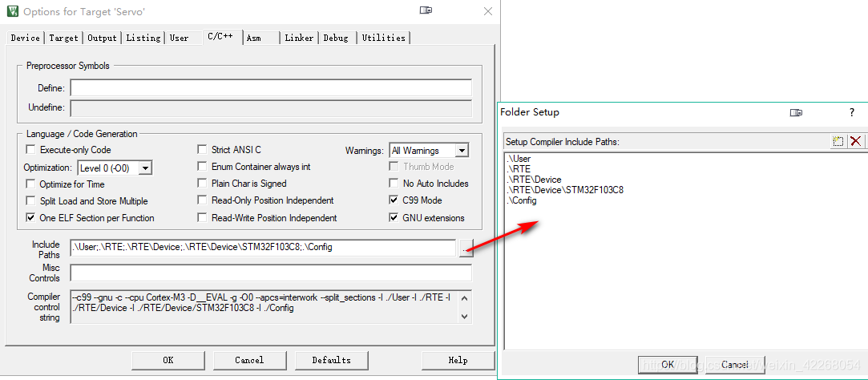Click into the Include Paths text field
Viewport: 868px width, 380px height.
point(263,248)
